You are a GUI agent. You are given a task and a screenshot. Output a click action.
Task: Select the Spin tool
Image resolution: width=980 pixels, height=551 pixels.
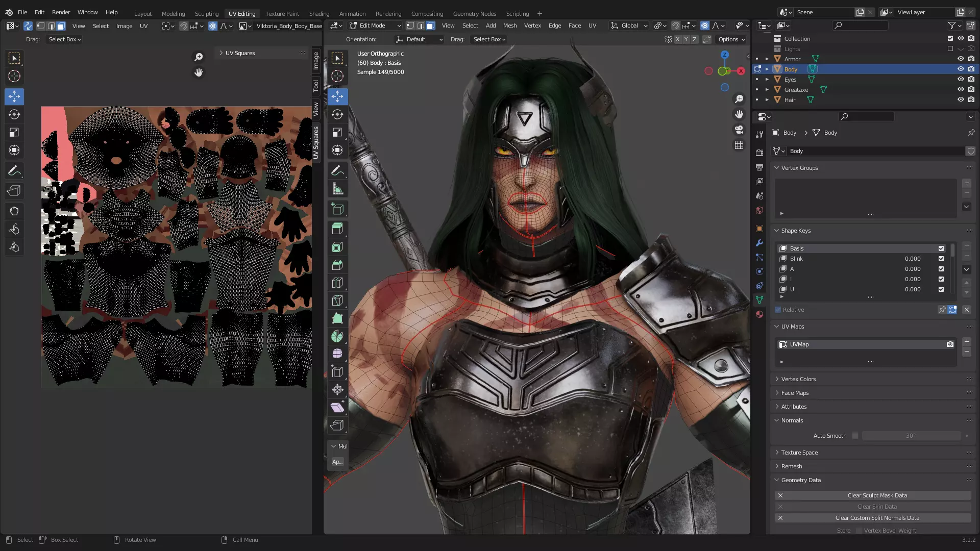[337, 336]
